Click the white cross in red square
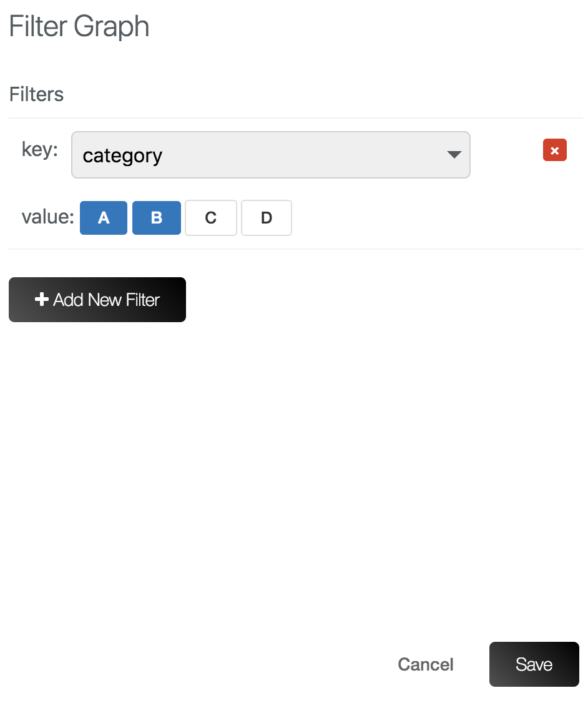 click(554, 150)
